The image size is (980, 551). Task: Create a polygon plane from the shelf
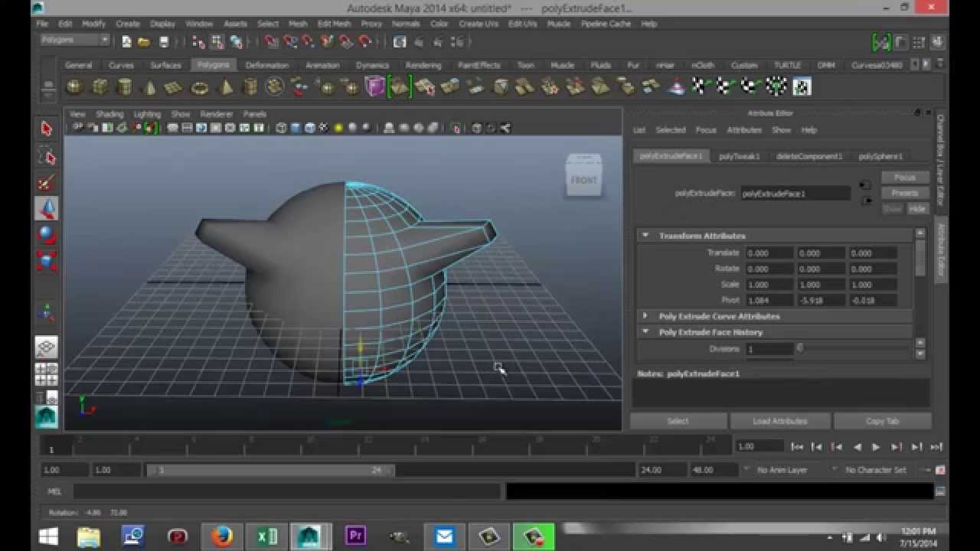click(175, 87)
